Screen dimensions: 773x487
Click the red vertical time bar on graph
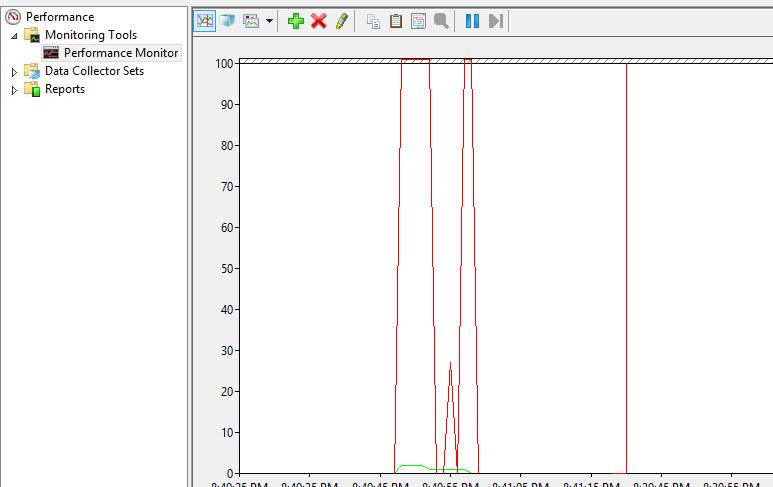[x=627, y=269]
